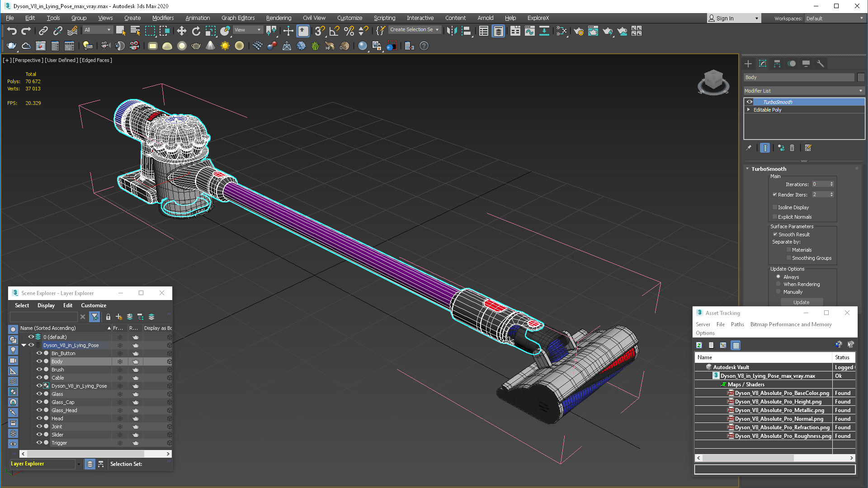Open Create Selection Set dropdown
The image size is (868, 488).
click(x=414, y=30)
